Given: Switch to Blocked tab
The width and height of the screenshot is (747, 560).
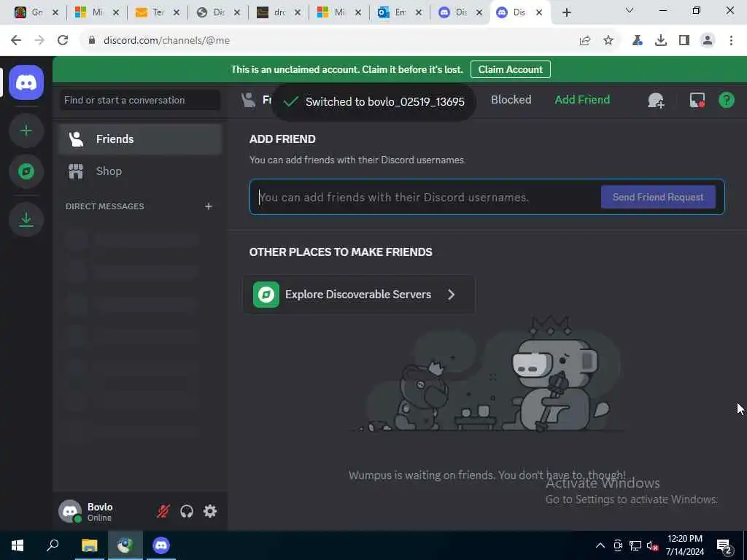Looking at the screenshot, I should pyautogui.click(x=511, y=99).
